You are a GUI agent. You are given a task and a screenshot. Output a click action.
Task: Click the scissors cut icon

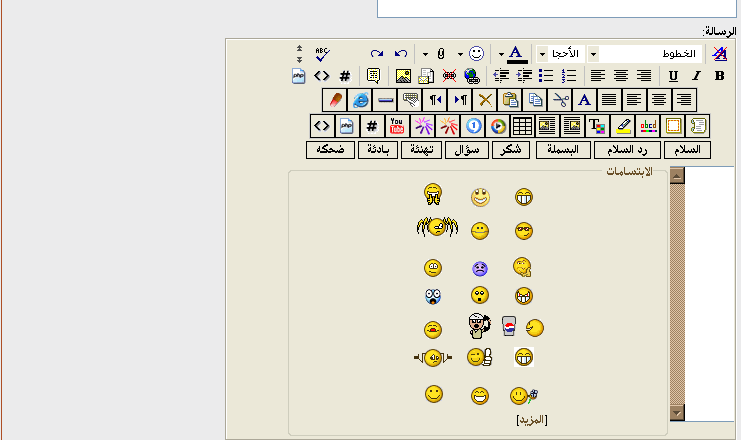[x=560, y=100]
